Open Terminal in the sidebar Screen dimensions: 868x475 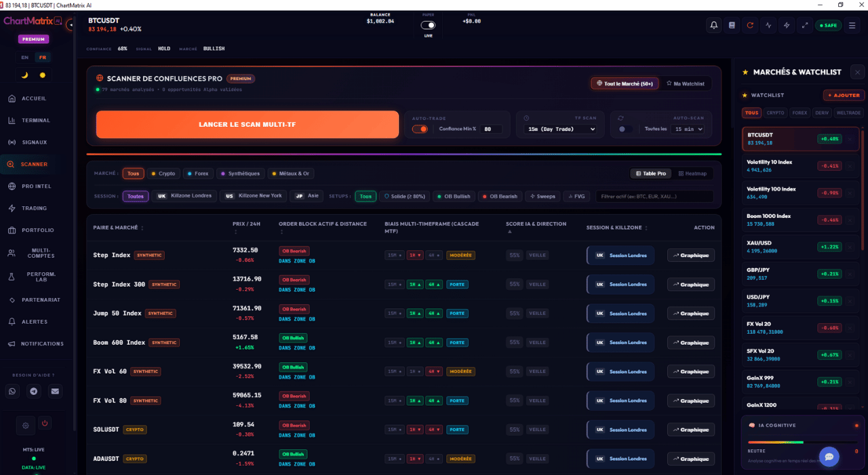click(35, 120)
